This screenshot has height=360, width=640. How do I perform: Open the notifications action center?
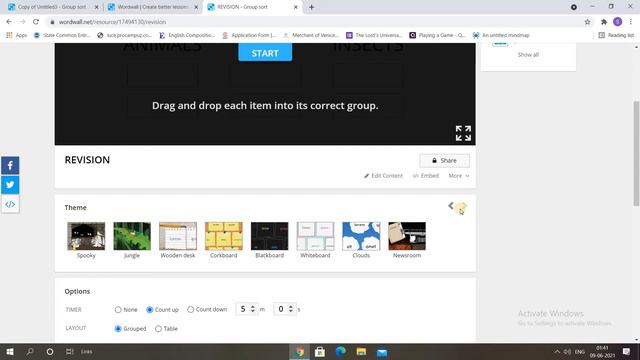click(x=627, y=351)
